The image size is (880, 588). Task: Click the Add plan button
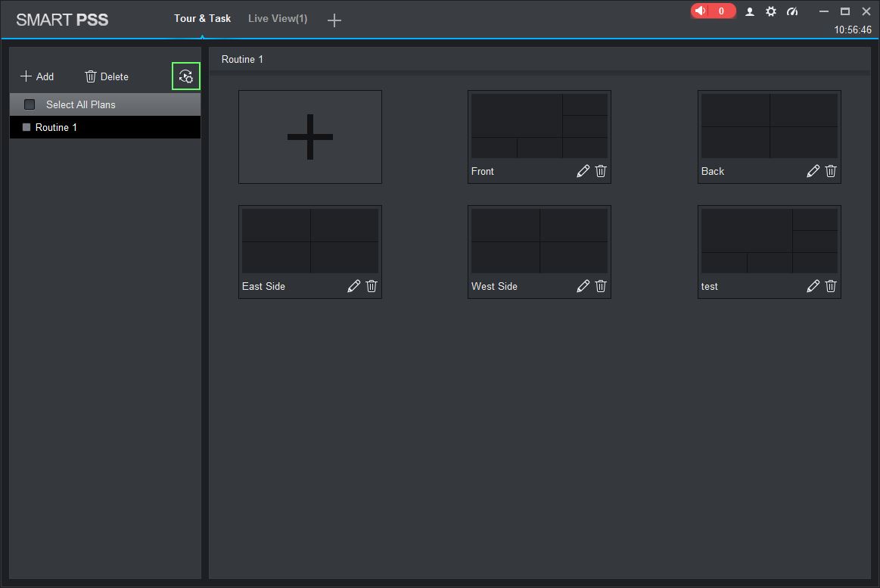point(37,76)
